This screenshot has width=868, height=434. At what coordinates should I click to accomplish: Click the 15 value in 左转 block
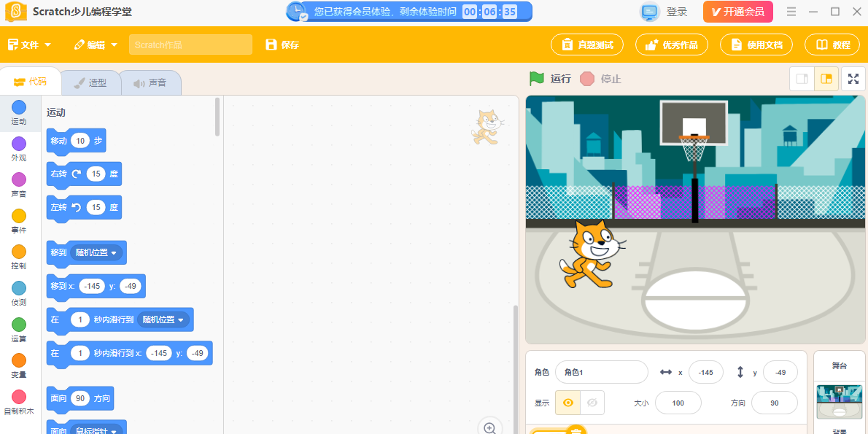(96, 208)
